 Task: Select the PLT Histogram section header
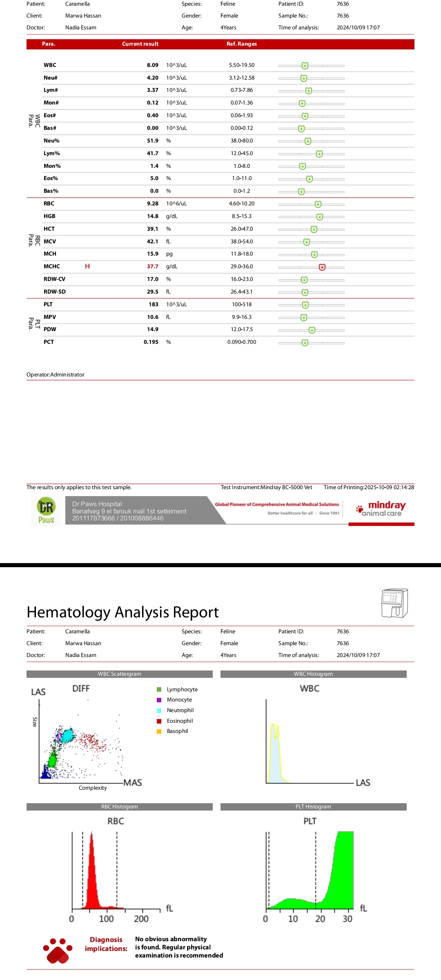click(x=313, y=807)
